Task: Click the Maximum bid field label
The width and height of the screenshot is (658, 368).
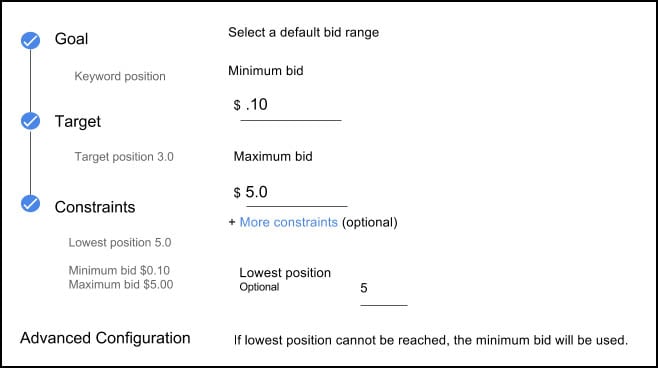Action: point(273,157)
